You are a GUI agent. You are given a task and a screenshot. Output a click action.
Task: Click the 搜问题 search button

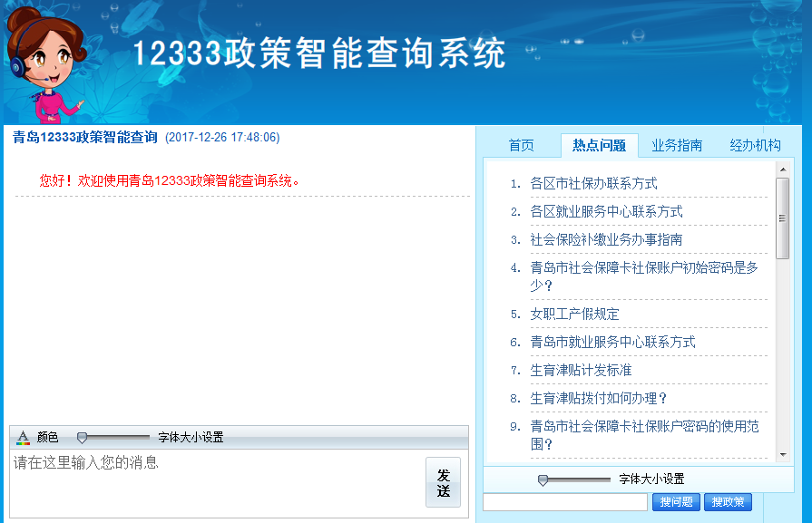pos(676,502)
